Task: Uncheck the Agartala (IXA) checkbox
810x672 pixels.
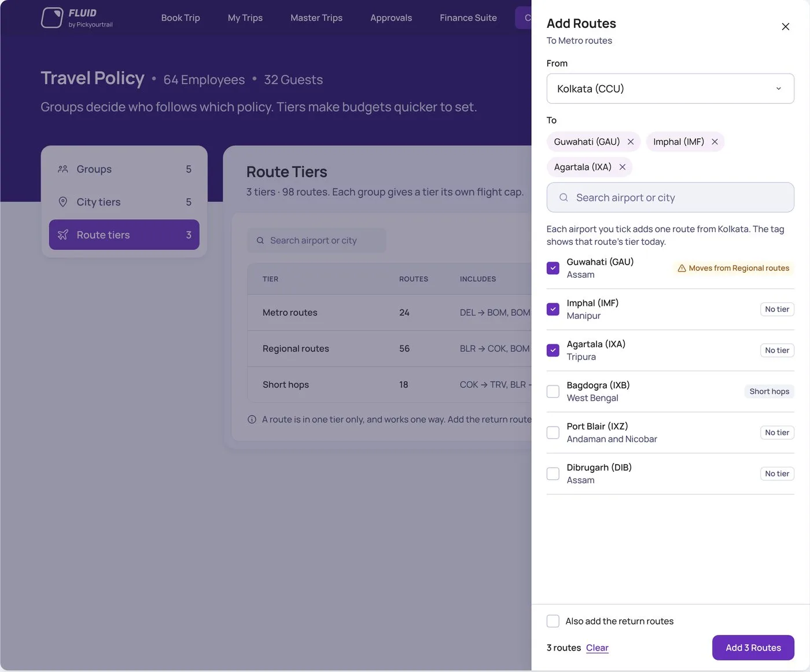Action: [x=553, y=350]
